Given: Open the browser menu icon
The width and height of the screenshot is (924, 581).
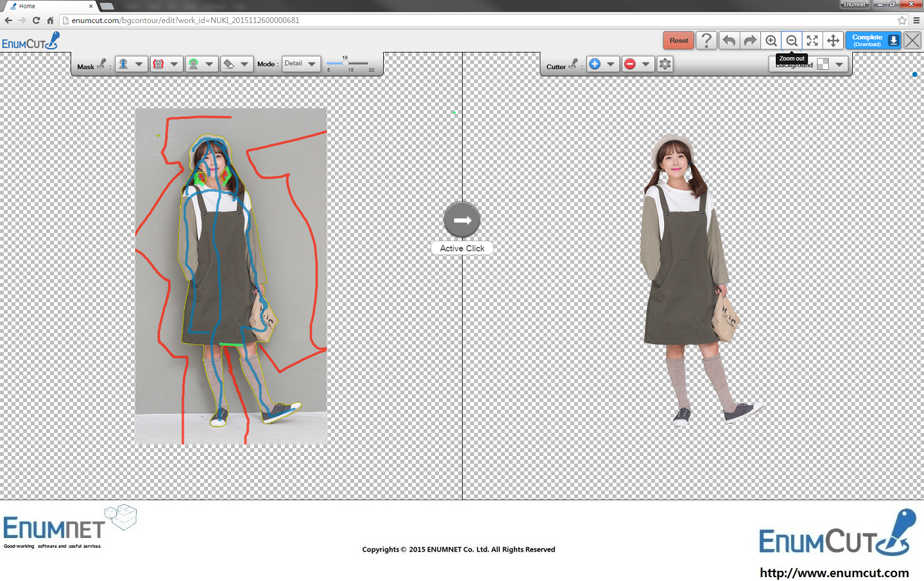Looking at the screenshot, I should point(916,21).
